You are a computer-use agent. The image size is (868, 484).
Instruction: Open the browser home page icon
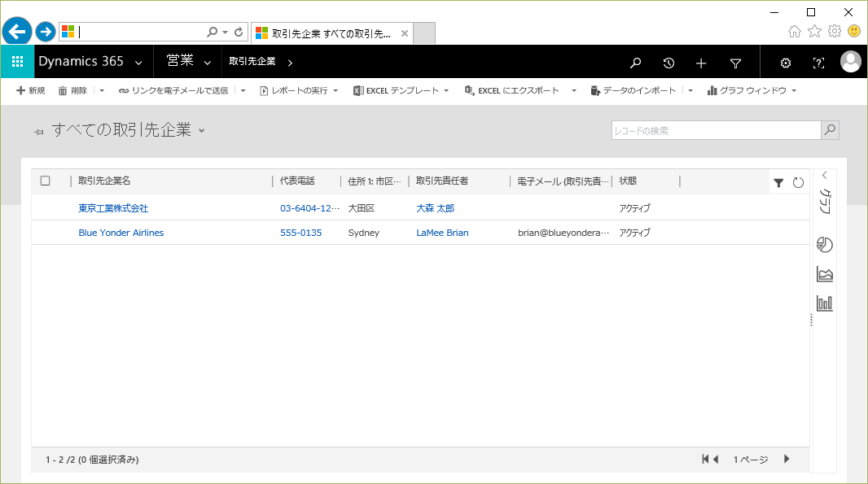(x=795, y=32)
